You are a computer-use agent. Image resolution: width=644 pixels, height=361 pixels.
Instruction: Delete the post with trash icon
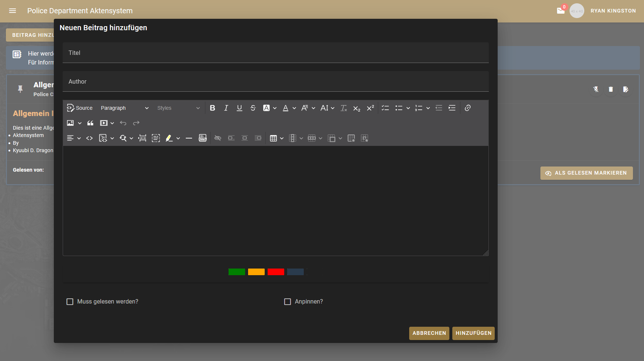click(x=611, y=89)
